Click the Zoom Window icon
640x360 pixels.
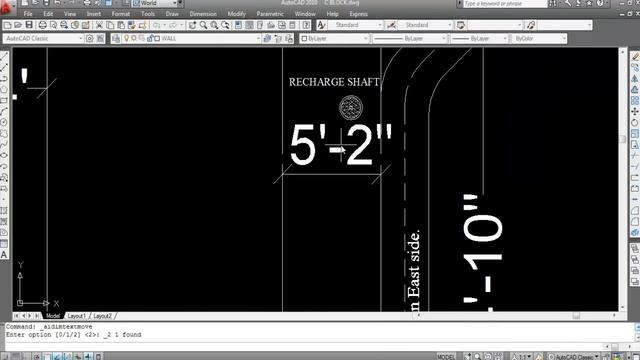pyautogui.click(x=214, y=25)
